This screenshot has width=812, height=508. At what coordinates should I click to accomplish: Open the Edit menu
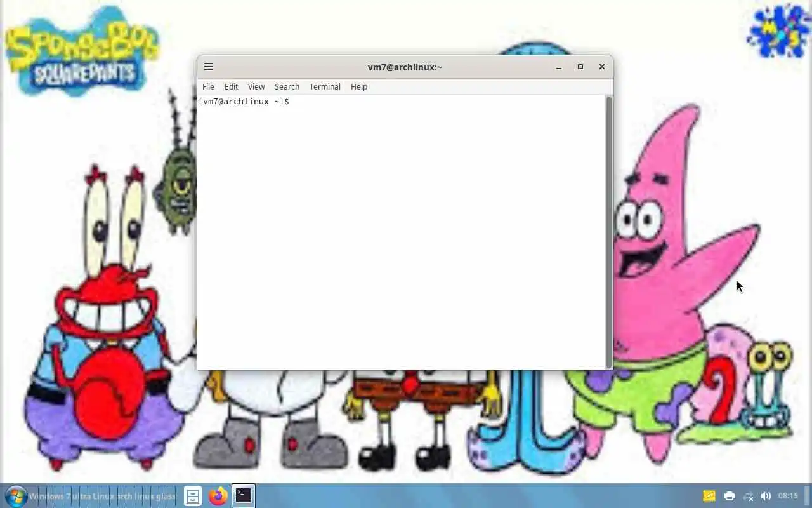(x=231, y=86)
